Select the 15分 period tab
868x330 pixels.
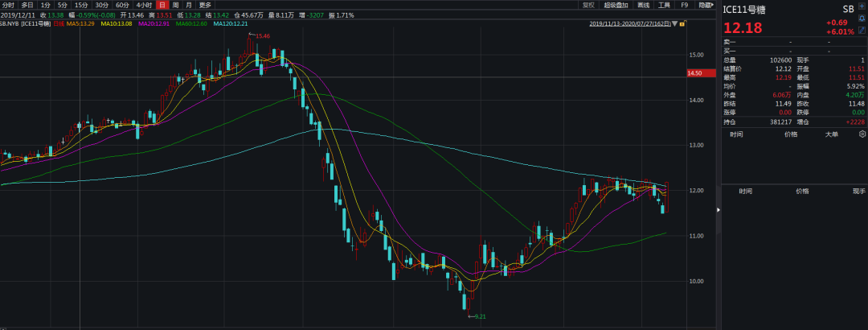coord(81,5)
